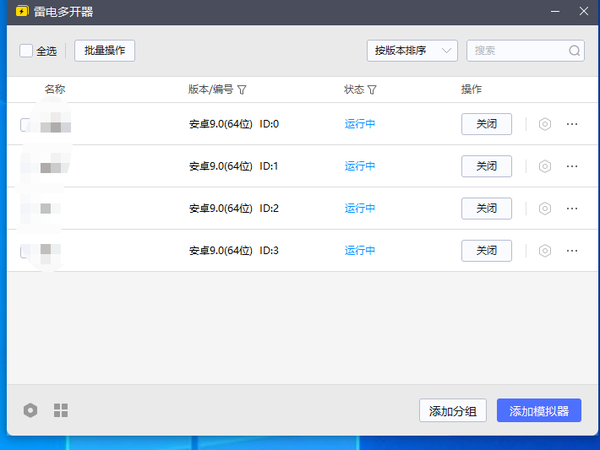Open the more options dots for ID:1
This screenshot has height=450, width=600.
(572, 166)
